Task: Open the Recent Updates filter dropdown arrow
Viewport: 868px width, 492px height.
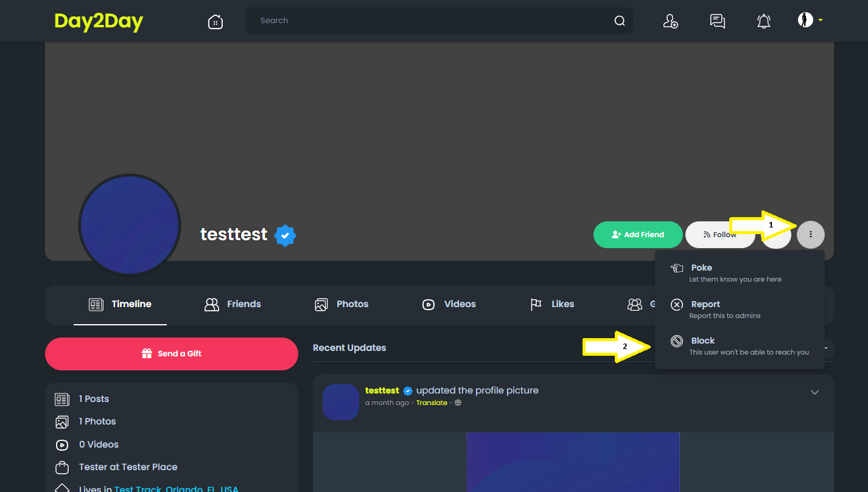Action: coord(827,348)
